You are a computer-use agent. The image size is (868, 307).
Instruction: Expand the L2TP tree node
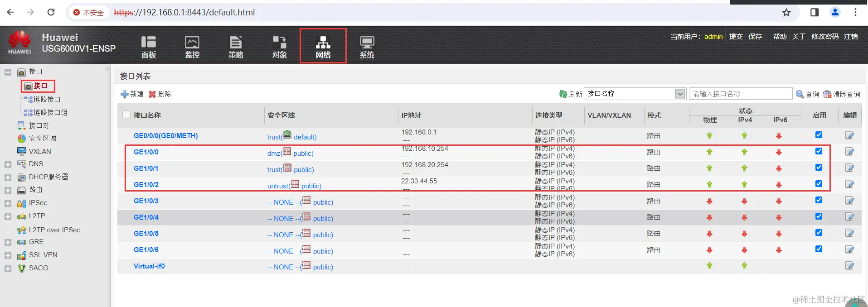[8, 217]
